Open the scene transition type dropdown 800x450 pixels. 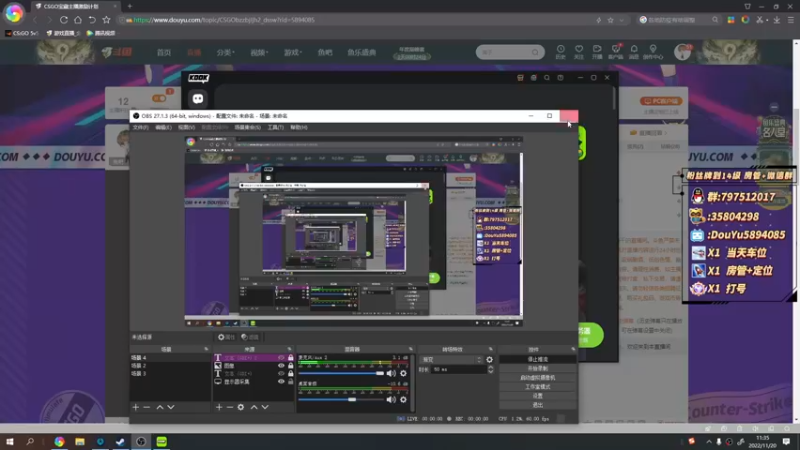(452, 360)
